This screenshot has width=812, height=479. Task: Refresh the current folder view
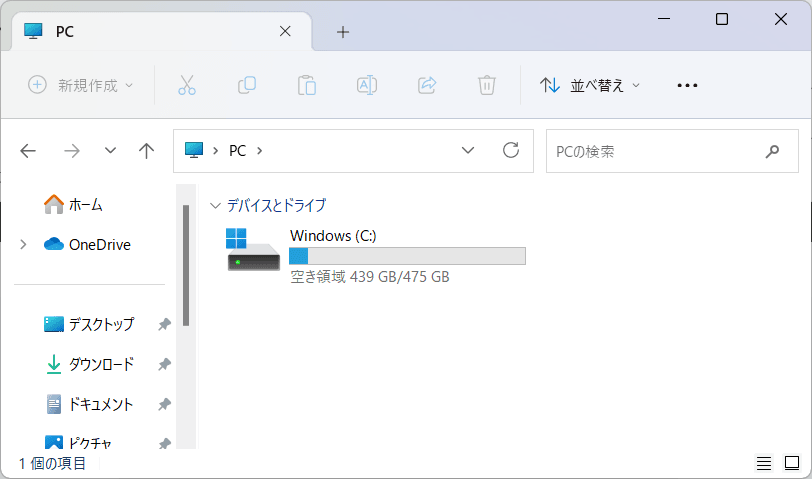511,151
